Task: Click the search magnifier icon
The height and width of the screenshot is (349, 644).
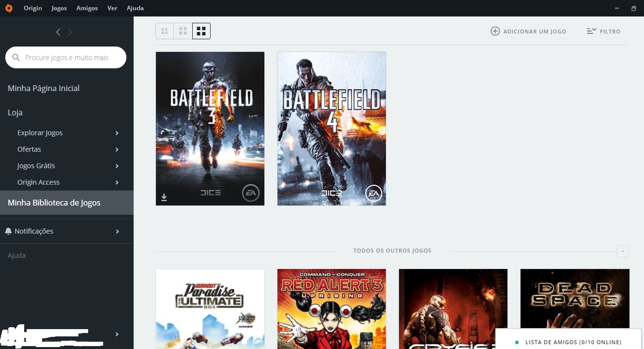Action: point(16,58)
